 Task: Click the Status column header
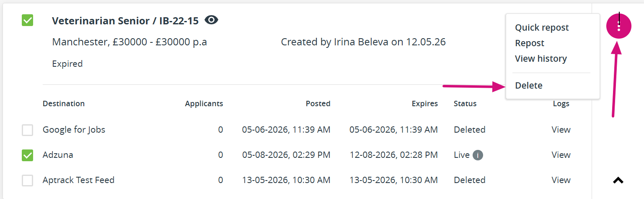[x=465, y=103]
